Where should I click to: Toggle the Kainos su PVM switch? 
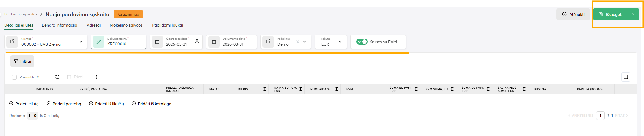click(362, 42)
